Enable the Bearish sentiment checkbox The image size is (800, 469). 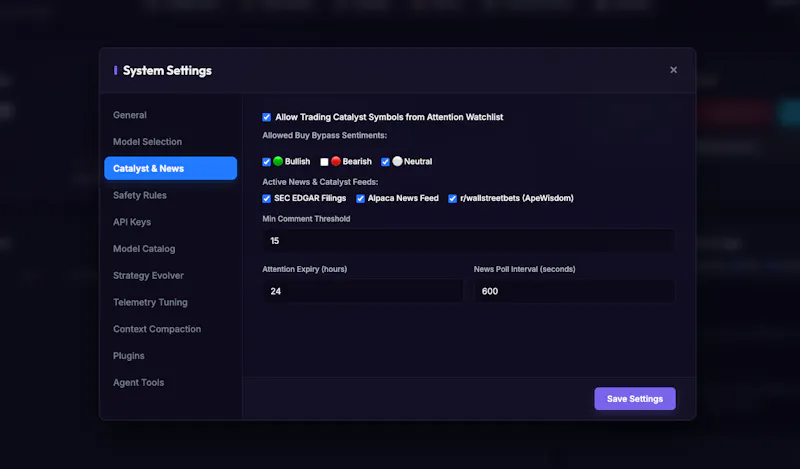324,162
